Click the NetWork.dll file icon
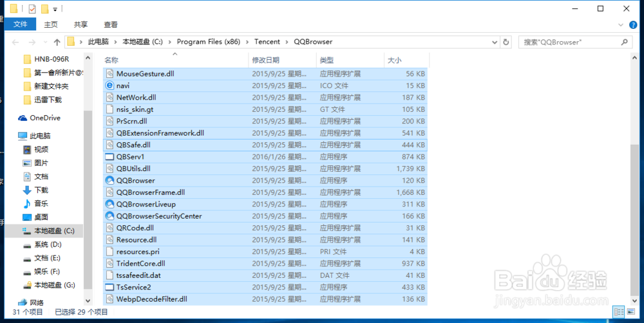Screen dimensions: 644x323 [x=109, y=97]
